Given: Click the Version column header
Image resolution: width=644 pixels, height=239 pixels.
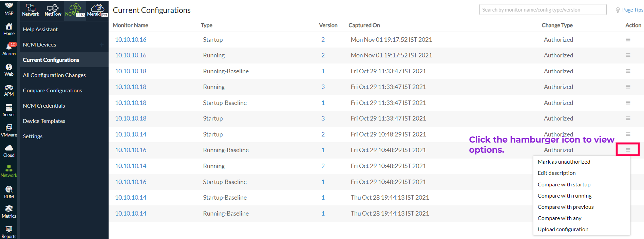Looking at the screenshot, I should point(328,25).
